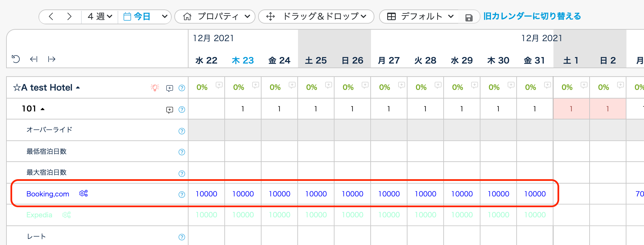This screenshot has width=644, height=245.
Task: Open Booking.com channel settings gear icon
Action: 83,193
